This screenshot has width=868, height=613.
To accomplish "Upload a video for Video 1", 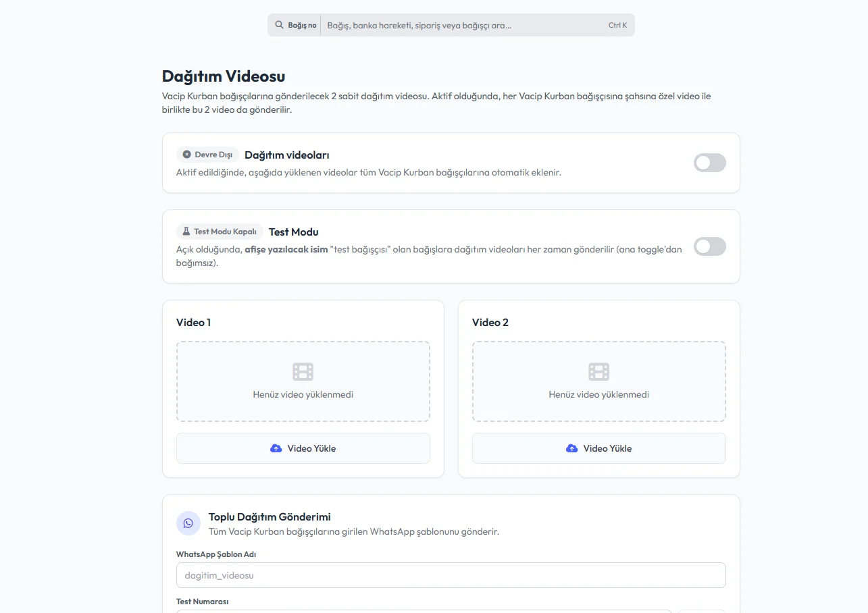I will (x=303, y=448).
